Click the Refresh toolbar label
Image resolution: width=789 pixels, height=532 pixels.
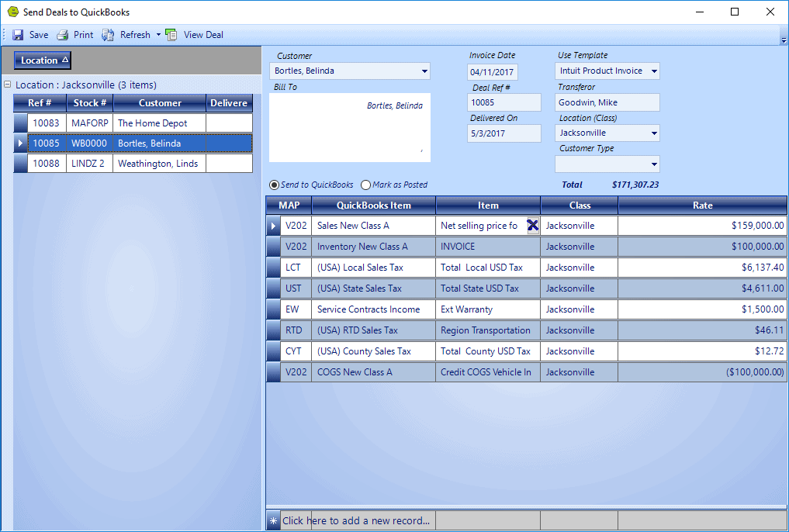tap(135, 35)
